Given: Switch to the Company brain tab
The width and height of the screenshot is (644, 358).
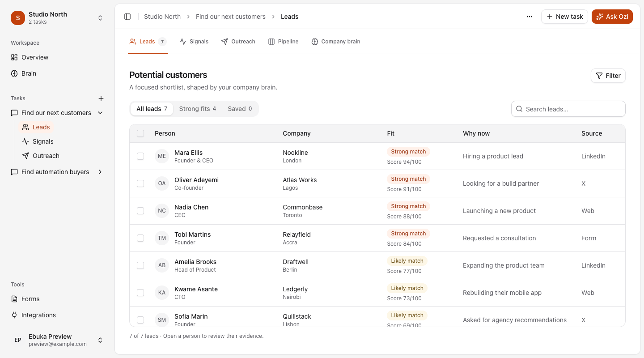Looking at the screenshot, I should (336, 42).
